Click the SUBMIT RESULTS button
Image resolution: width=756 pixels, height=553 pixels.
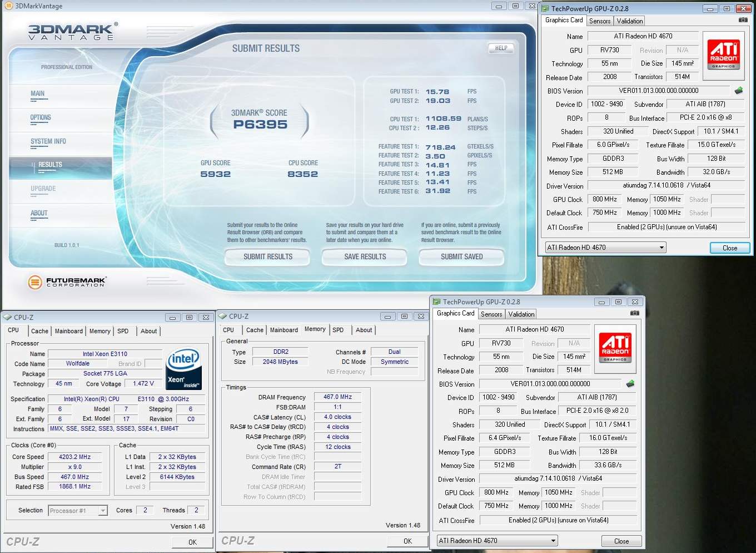268,257
